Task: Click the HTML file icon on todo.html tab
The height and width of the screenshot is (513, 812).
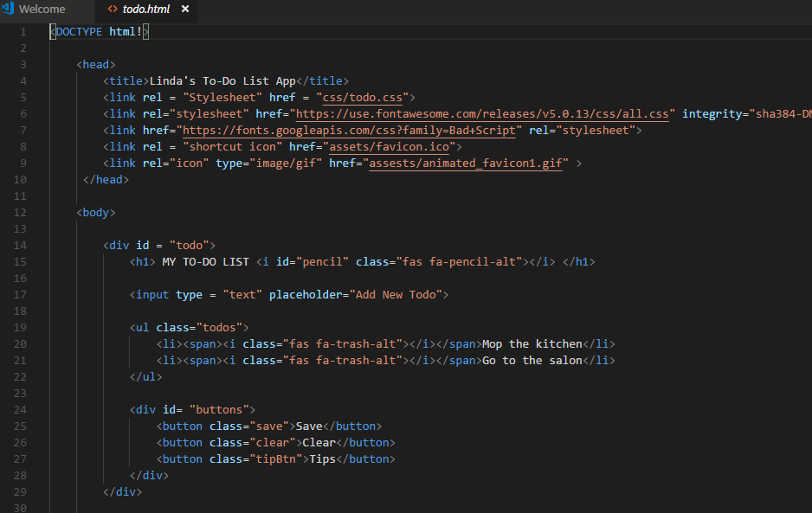Action: click(113, 9)
